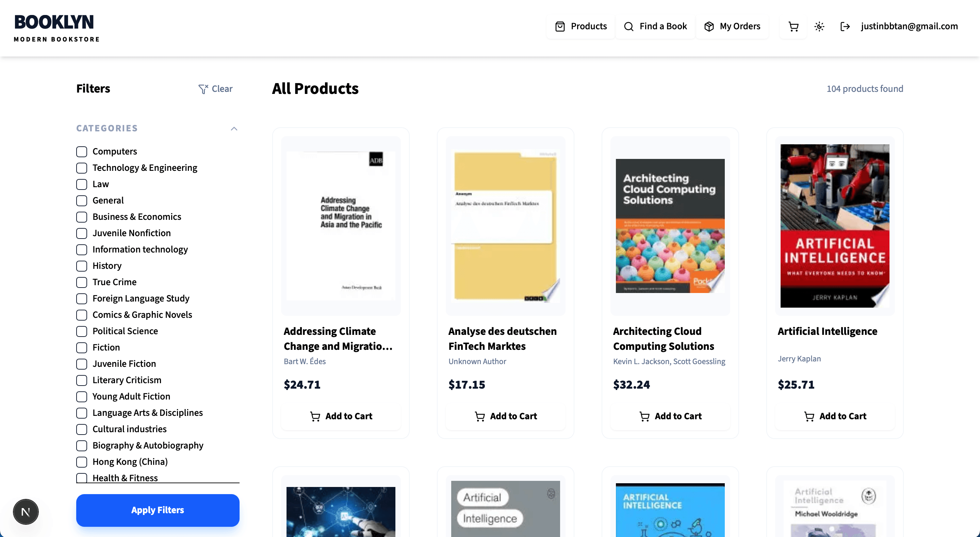980x537 pixels.
Task: Check the Juvenile Fiction checkbox
Action: [81, 364]
